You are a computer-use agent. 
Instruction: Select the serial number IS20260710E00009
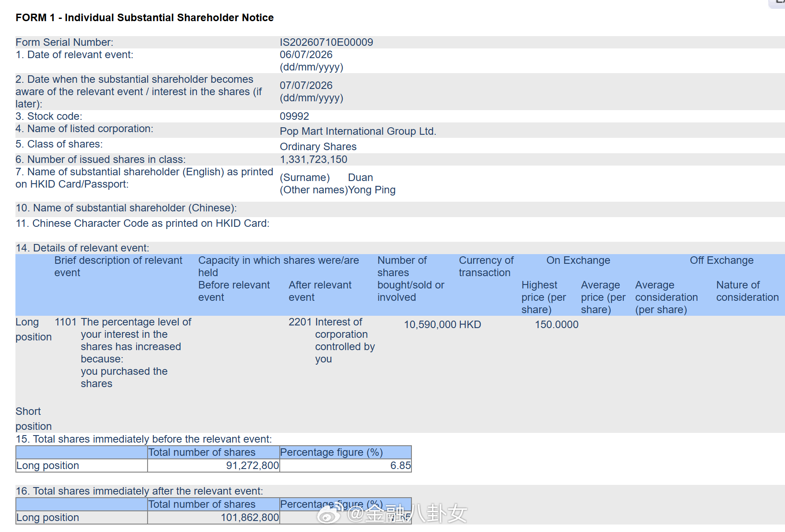coord(326,42)
